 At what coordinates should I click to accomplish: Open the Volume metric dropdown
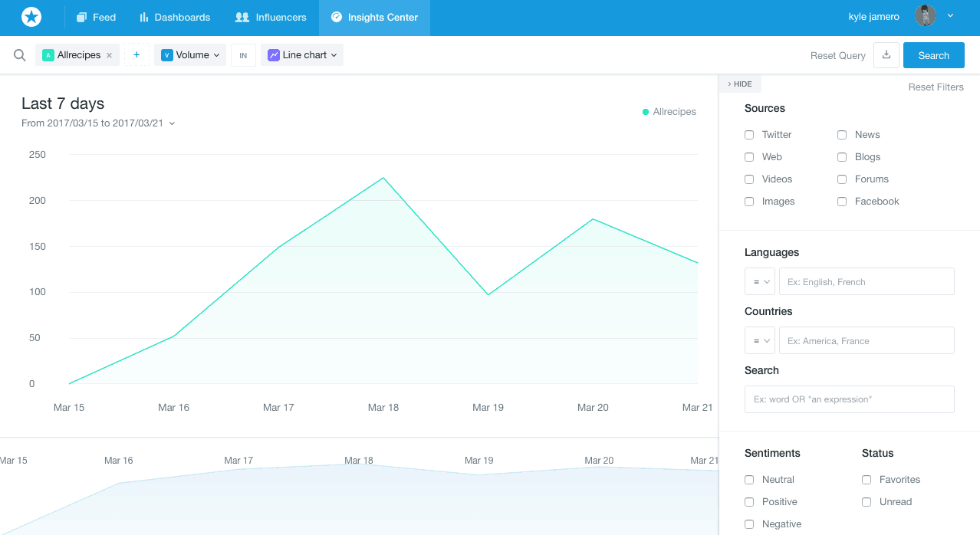[190, 55]
